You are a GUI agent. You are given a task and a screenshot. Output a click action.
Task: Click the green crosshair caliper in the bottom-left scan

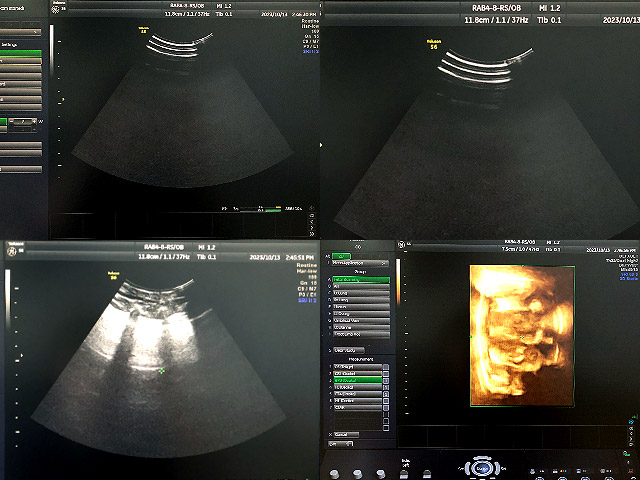click(162, 371)
